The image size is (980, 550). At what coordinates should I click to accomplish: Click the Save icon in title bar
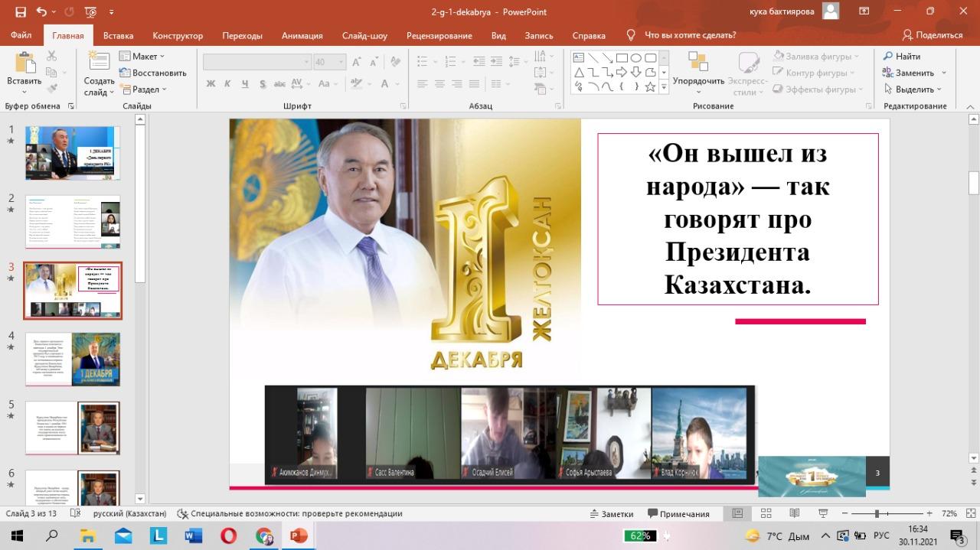(x=21, y=12)
